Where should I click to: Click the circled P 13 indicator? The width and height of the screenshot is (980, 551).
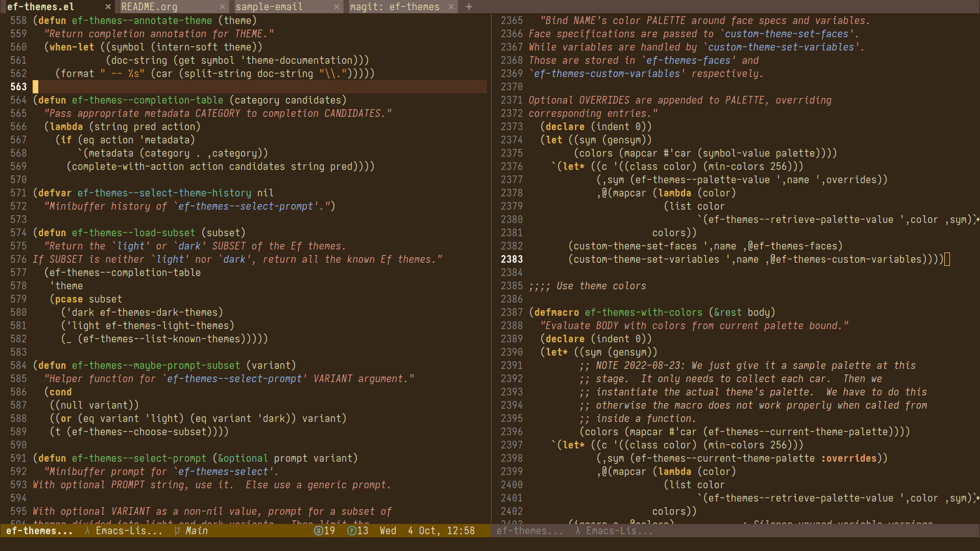click(358, 531)
